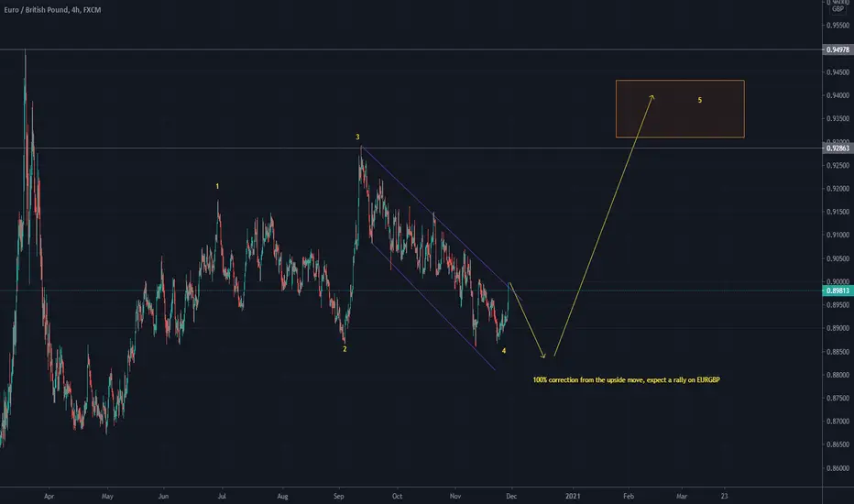Click the 0.88000 price axis label
Screen dimensions: 854x504
(x=838, y=375)
